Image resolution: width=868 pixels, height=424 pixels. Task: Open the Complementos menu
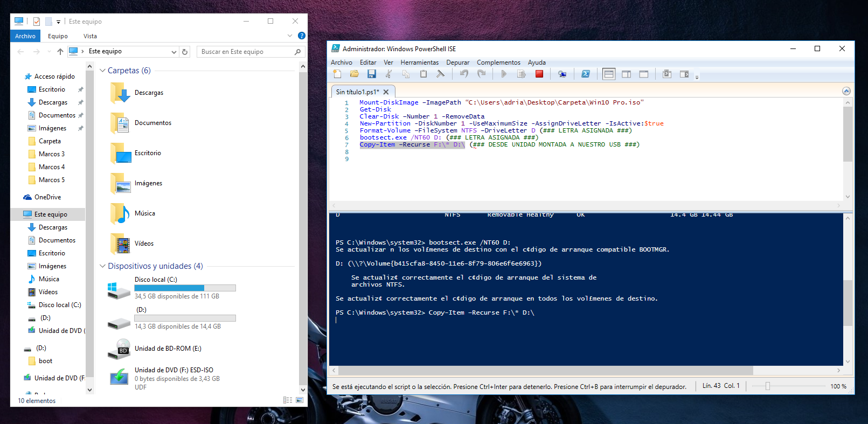click(498, 62)
